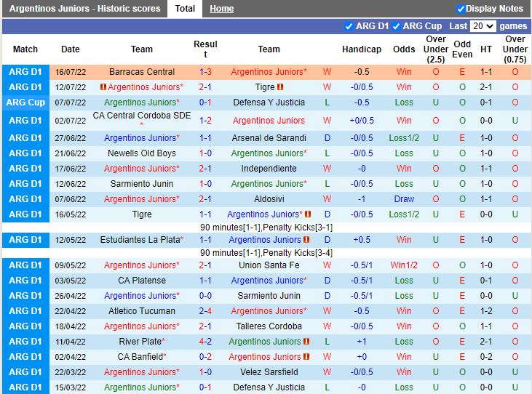The height and width of the screenshot is (394, 532).
Task: Open Defensa Y Justicia link on 15/03/22
Action: coord(269,387)
